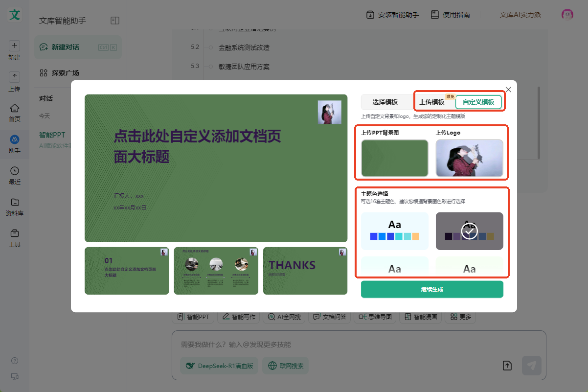This screenshot has height=392, width=588.
Task: Select the bottom-right pale green theme color
Action: 469,265
